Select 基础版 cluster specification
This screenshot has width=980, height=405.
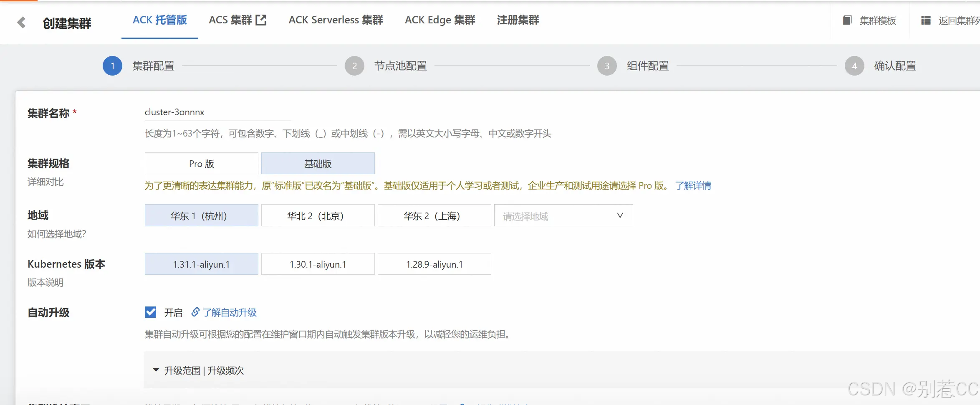(318, 163)
